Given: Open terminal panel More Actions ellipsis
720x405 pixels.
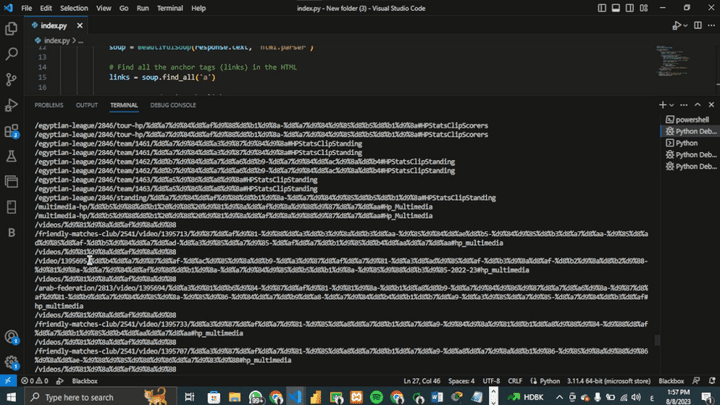Looking at the screenshot, I should pos(684,105).
